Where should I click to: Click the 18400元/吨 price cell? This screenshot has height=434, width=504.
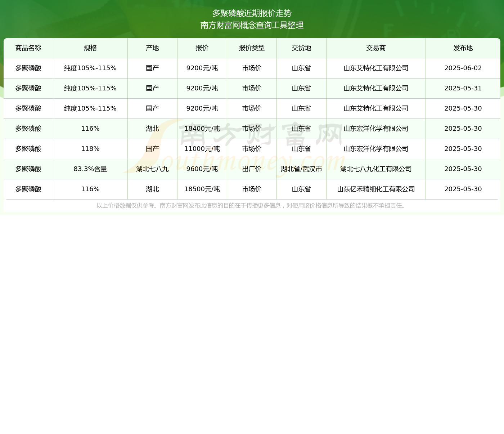(202, 129)
